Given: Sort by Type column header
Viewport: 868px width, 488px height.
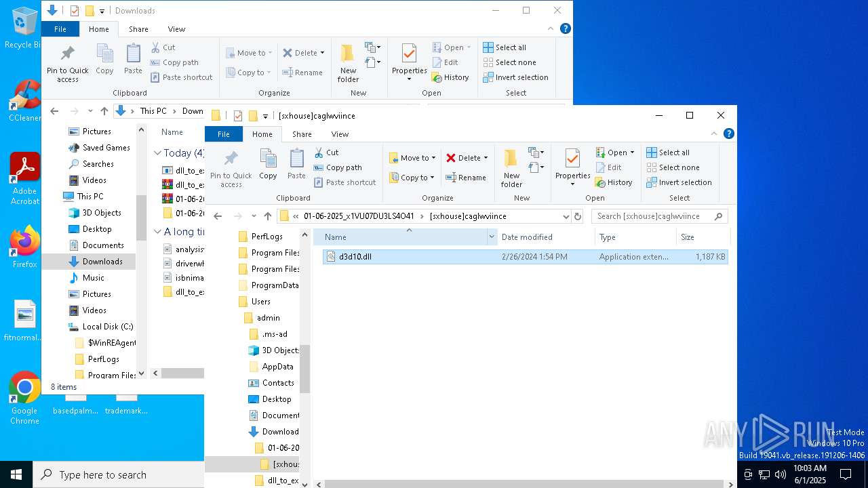Looking at the screenshot, I should tap(635, 237).
